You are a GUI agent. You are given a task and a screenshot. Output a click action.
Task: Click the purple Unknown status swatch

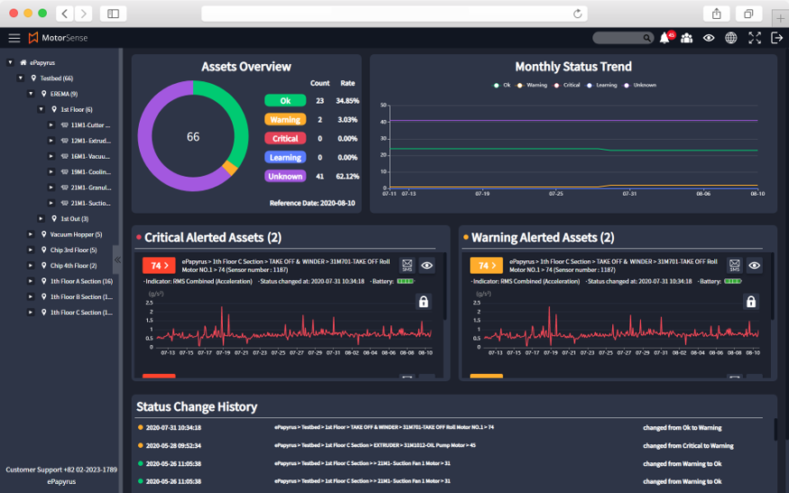tap(284, 176)
